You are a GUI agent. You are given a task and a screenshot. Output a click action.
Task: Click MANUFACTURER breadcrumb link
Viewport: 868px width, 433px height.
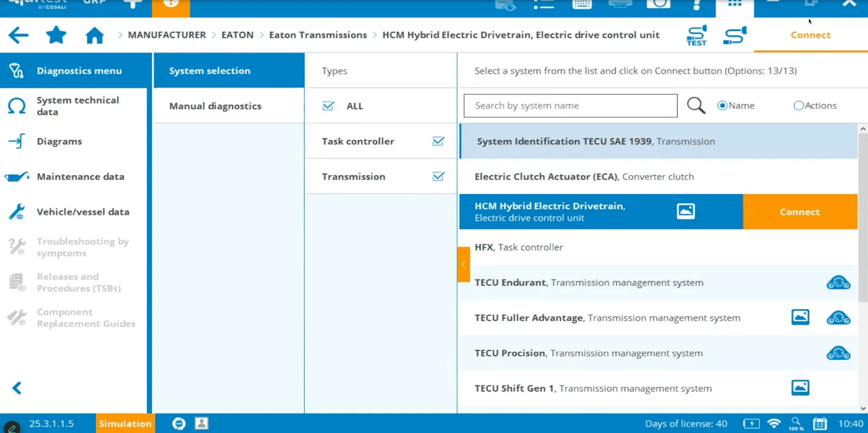coord(167,35)
